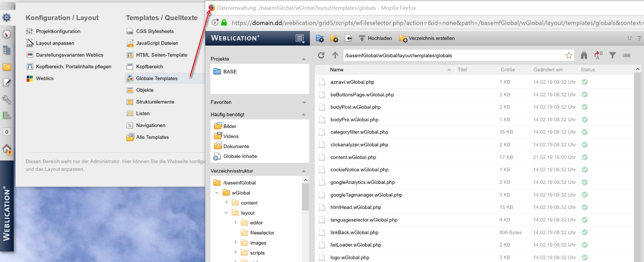Click the smiley feedback icon in toolbar
This screenshot has height=262, width=644.
point(630,38)
